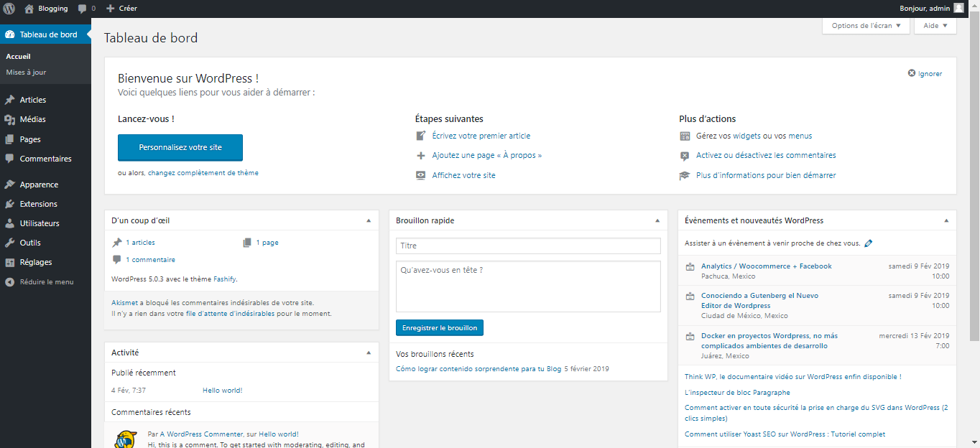Viewport: 980px width, 448px height.
Task: Click the edit icon beside first article link
Action: pyautogui.click(x=421, y=136)
